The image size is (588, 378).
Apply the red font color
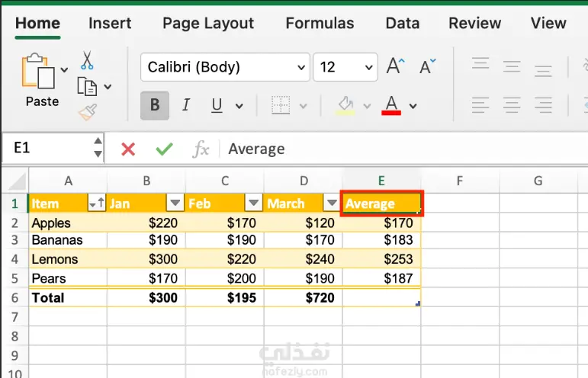pos(392,105)
